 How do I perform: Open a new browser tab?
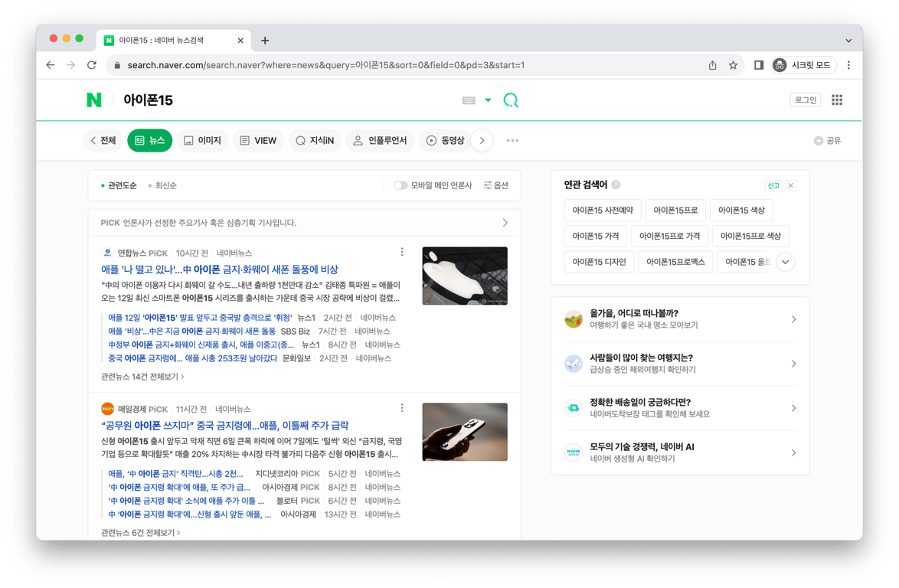(265, 40)
